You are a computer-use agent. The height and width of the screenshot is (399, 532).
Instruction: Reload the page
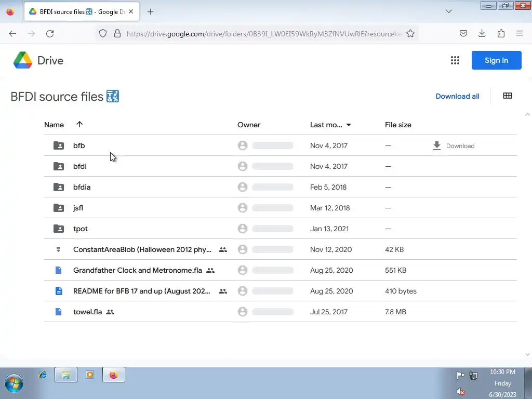point(50,34)
